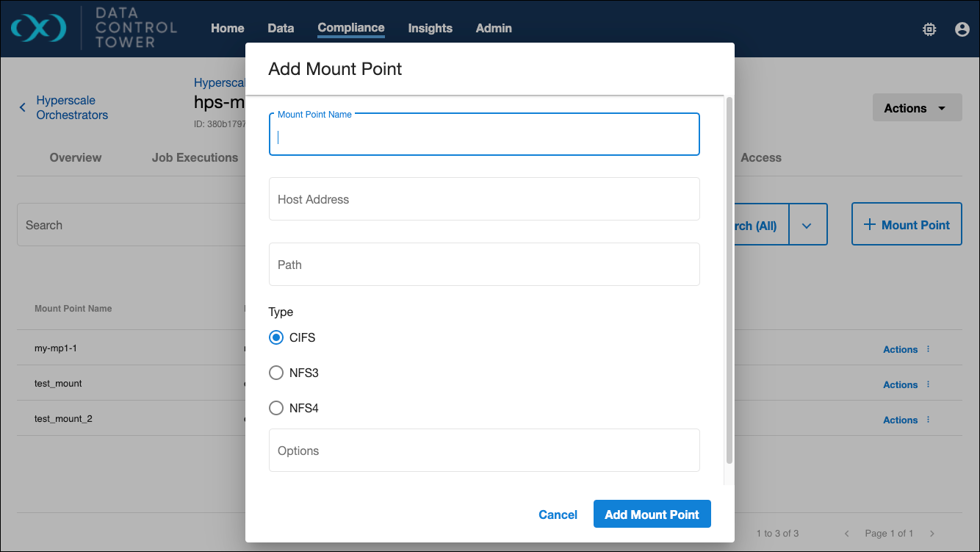Screen dimensions: 980x552
Task: Click the back chevron beside Hyperscale Orchestrators
Action: [23, 107]
